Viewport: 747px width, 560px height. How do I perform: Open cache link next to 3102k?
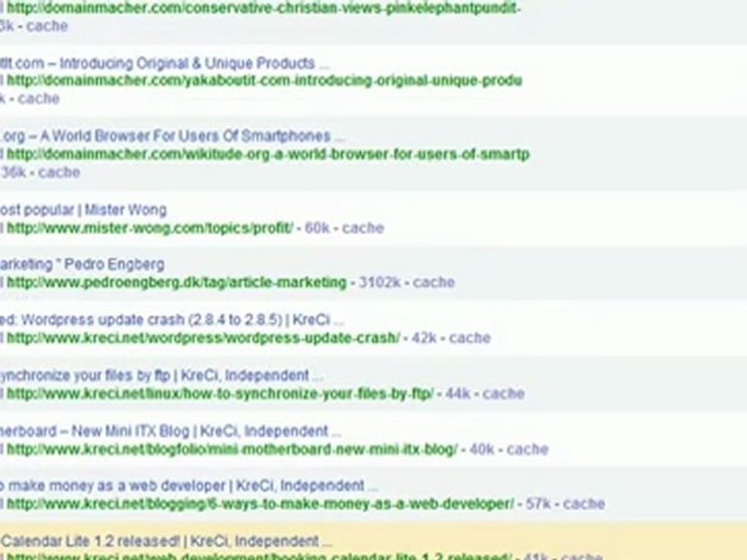[433, 282]
